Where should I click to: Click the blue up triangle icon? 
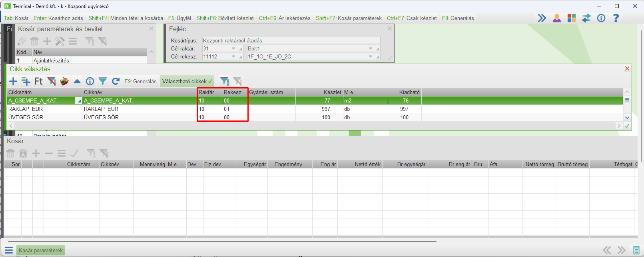(x=77, y=81)
